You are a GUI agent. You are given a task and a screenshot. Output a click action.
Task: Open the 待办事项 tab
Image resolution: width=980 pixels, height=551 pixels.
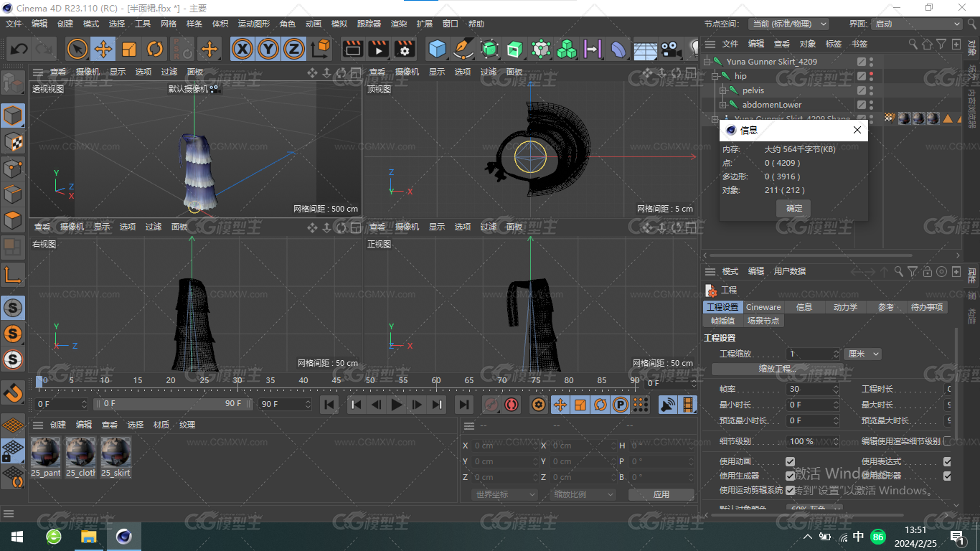click(927, 307)
